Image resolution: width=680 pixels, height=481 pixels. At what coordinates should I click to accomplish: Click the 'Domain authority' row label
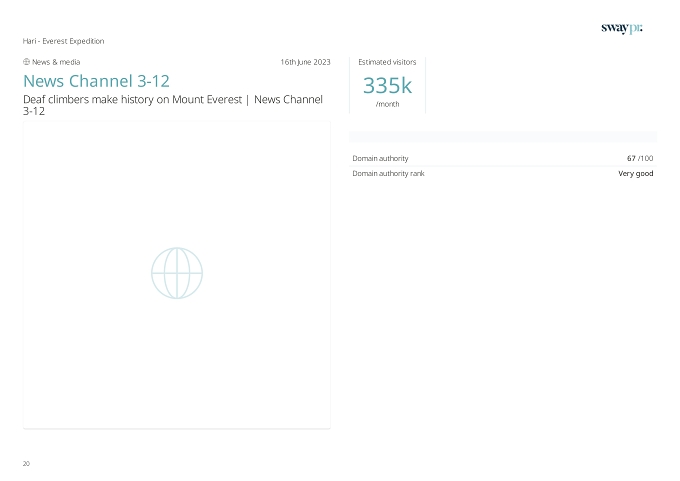pos(380,158)
